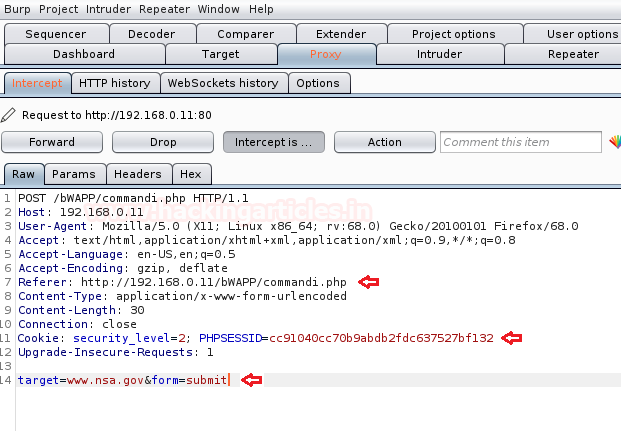Click the target=www.nsa.gov parameter
621x431 pixels.
(x=81, y=380)
